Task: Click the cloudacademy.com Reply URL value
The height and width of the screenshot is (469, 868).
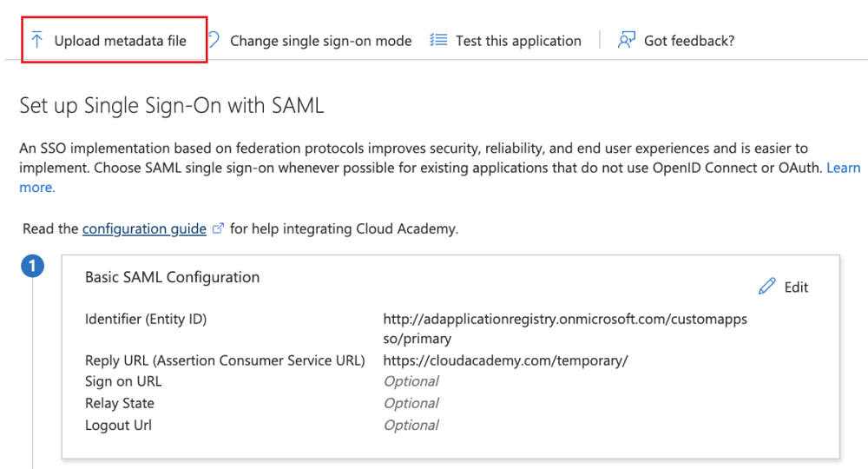Action: point(505,360)
